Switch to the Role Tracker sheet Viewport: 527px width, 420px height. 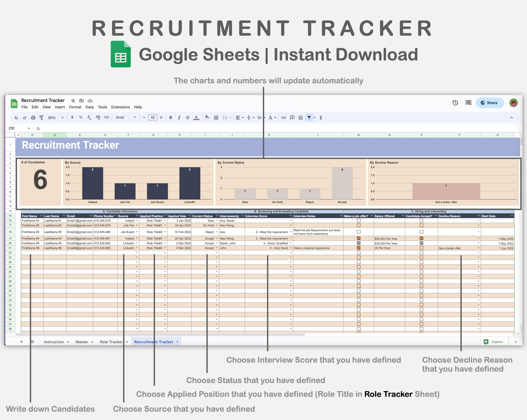coord(111,342)
